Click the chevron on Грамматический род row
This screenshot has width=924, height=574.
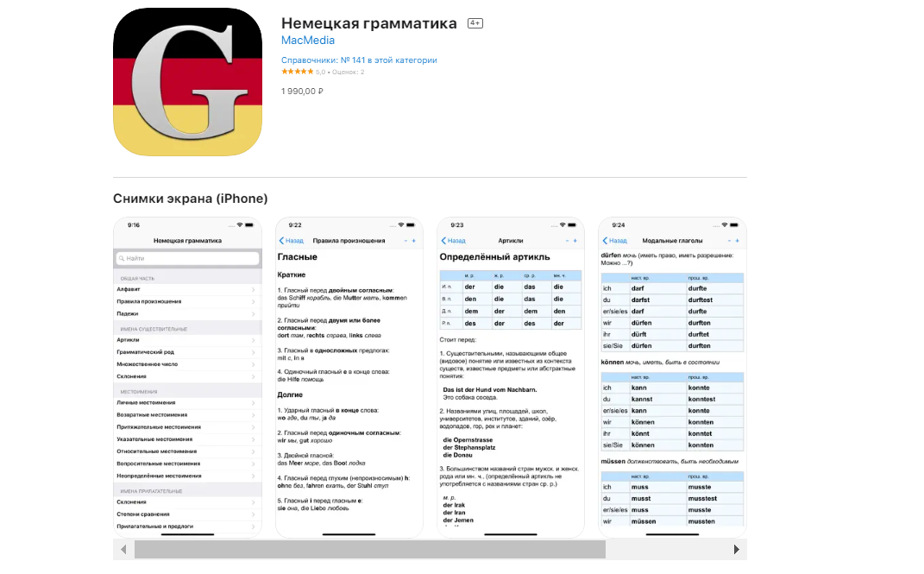click(x=254, y=352)
